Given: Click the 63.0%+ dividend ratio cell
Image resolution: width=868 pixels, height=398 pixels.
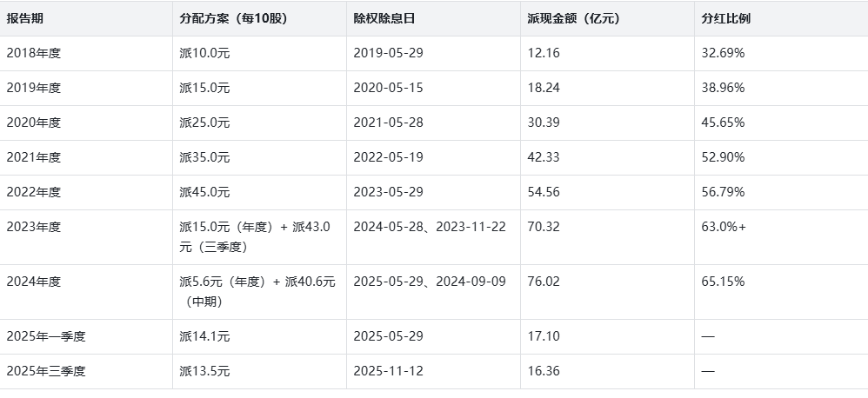Looking at the screenshot, I should (x=724, y=227).
